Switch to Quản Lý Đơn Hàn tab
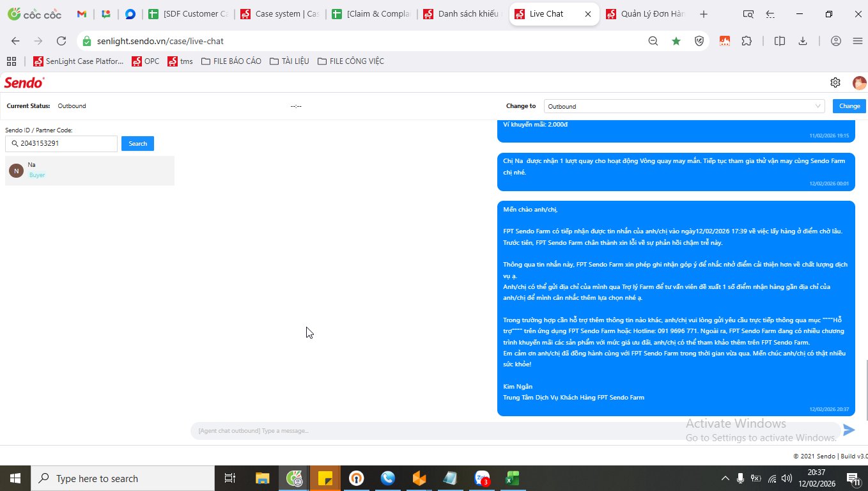The height and width of the screenshot is (491, 868). pos(646,14)
